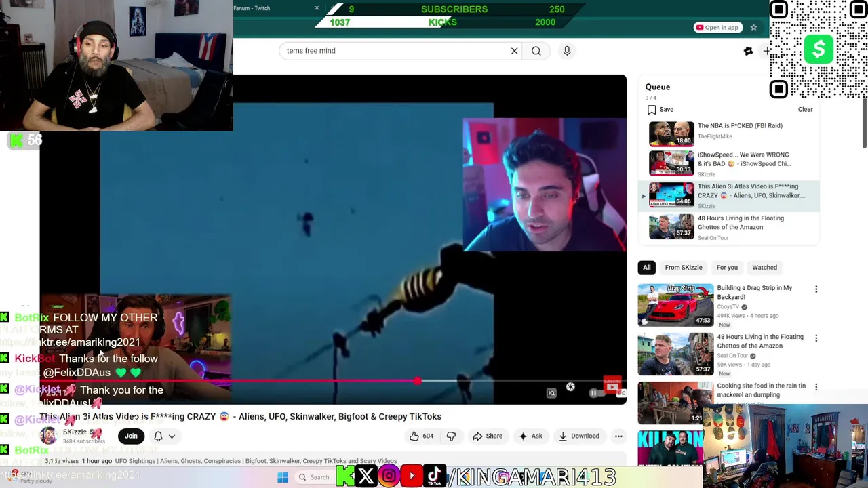Switch to the Fanum - Twitch tab
Viewport: 868px width, 488px height.
[x=271, y=8]
